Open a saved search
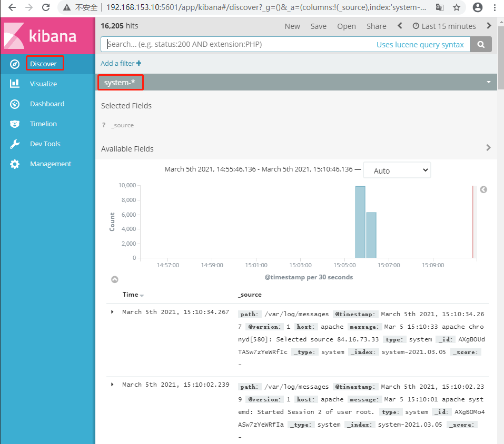Image resolution: width=504 pixels, height=444 pixels. (346, 26)
